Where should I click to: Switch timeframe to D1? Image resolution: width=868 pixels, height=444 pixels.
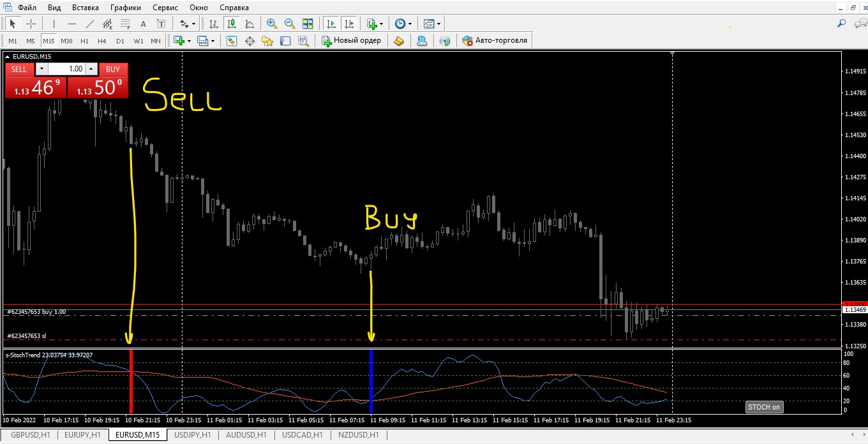(x=120, y=41)
